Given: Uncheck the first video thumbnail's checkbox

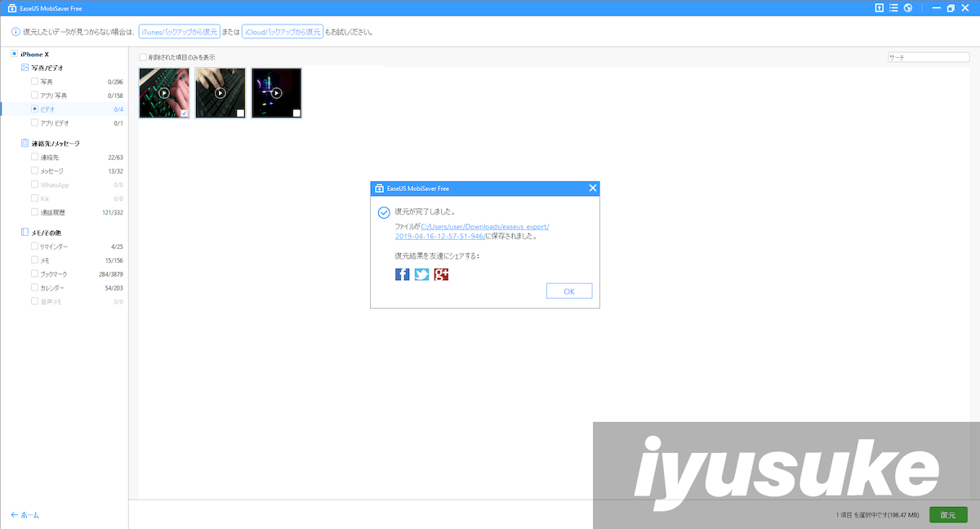Looking at the screenshot, I should tap(184, 113).
